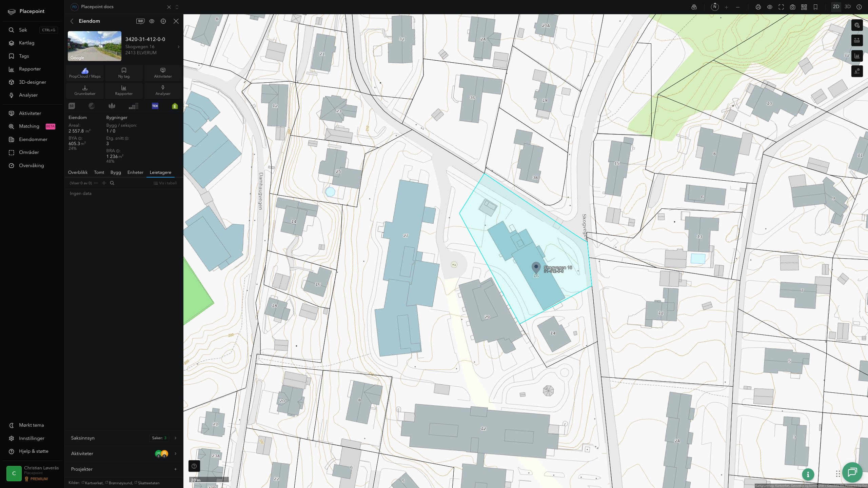Click the green info circle button
The image size is (868, 488).
[x=808, y=474]
